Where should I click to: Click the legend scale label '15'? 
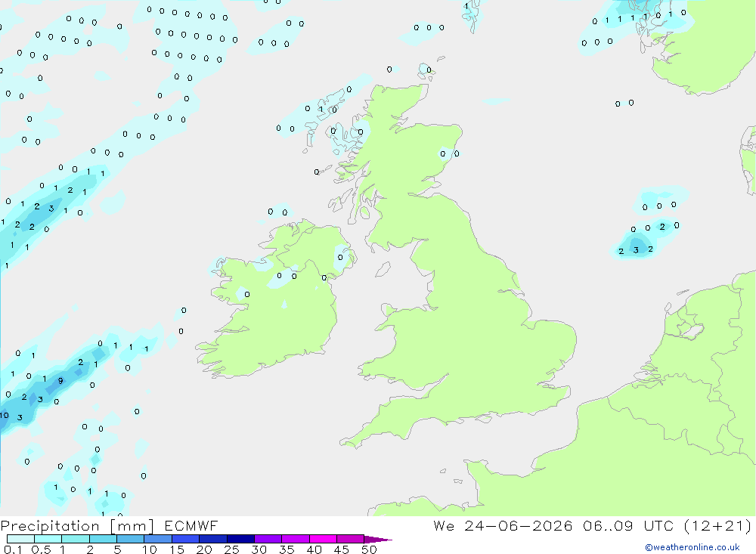tap(177, 549)
